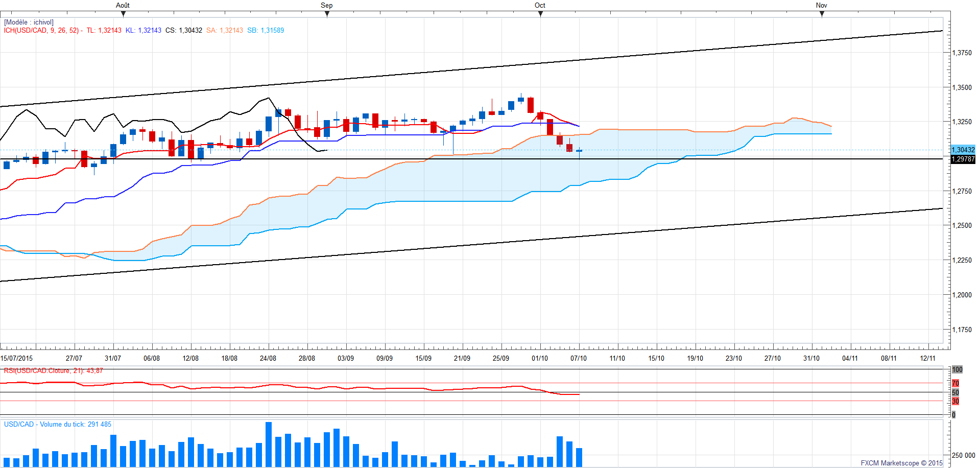Click the 15/10 date label
980x468 pixels.
[x=656, y=358]
